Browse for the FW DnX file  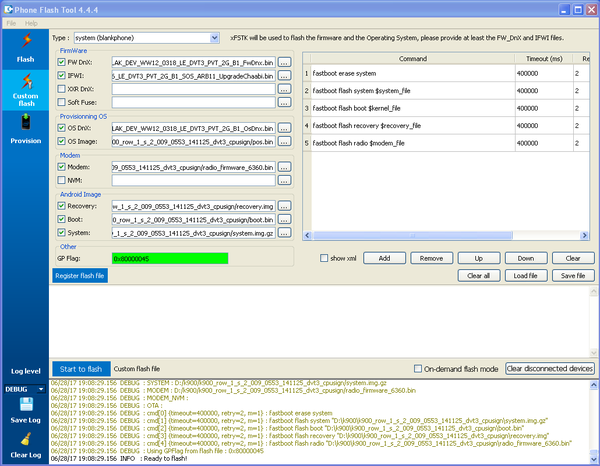pyautogui.click(x=285, y=62)
